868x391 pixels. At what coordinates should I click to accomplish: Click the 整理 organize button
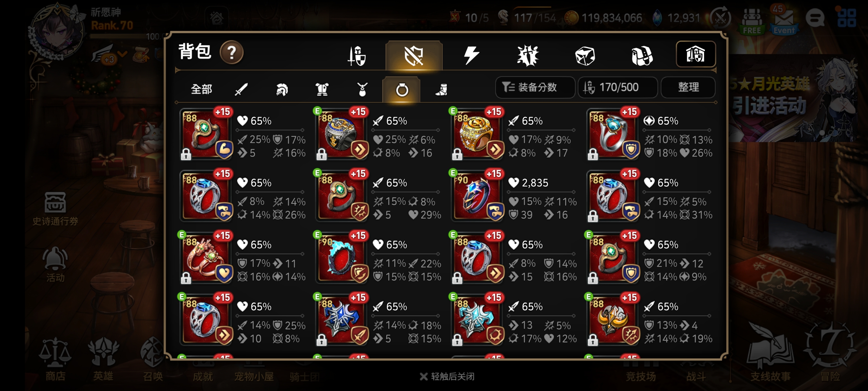(688, 87)
